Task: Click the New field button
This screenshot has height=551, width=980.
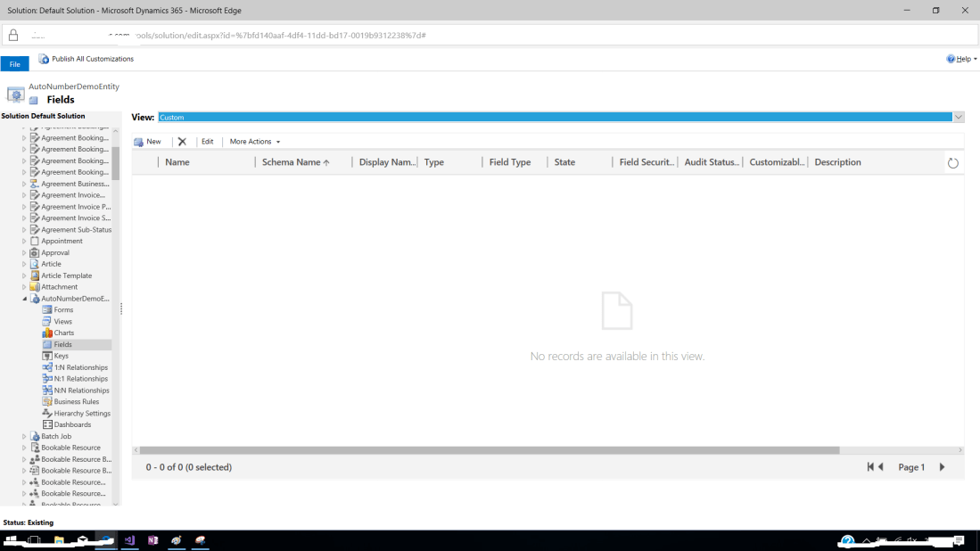Action: pyautogui.click(x=148, y=142)
